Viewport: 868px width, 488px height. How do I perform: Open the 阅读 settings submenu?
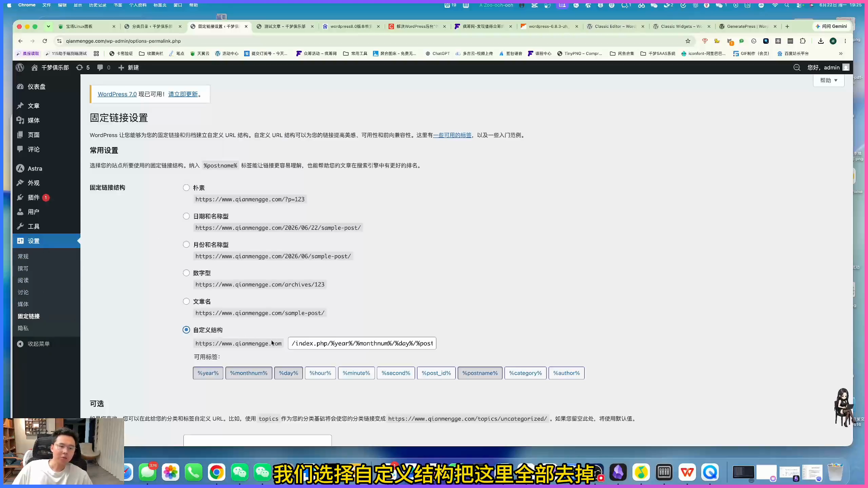(23, 280)
